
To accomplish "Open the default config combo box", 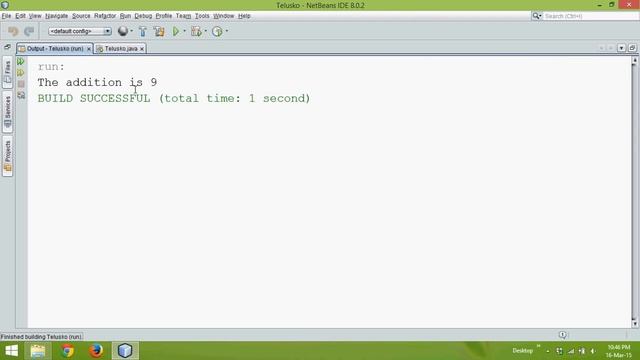I will pyautogui.click(x=80, y=31).
